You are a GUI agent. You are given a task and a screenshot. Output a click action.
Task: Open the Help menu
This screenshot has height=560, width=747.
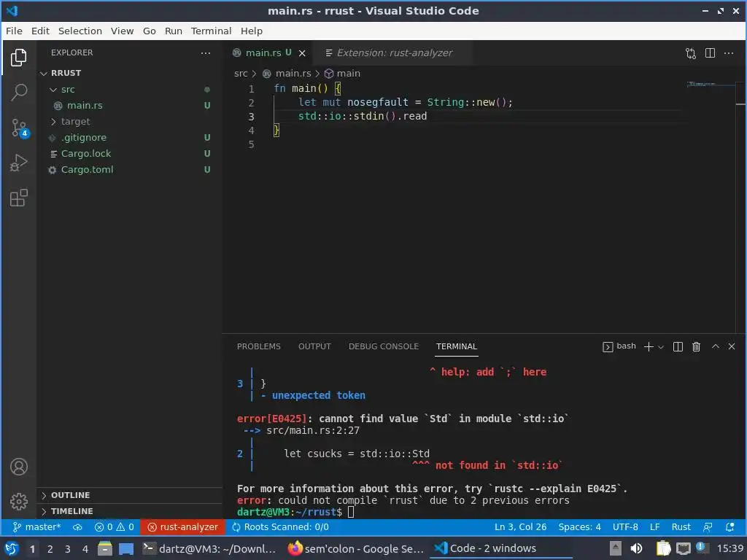coord(251,31)
